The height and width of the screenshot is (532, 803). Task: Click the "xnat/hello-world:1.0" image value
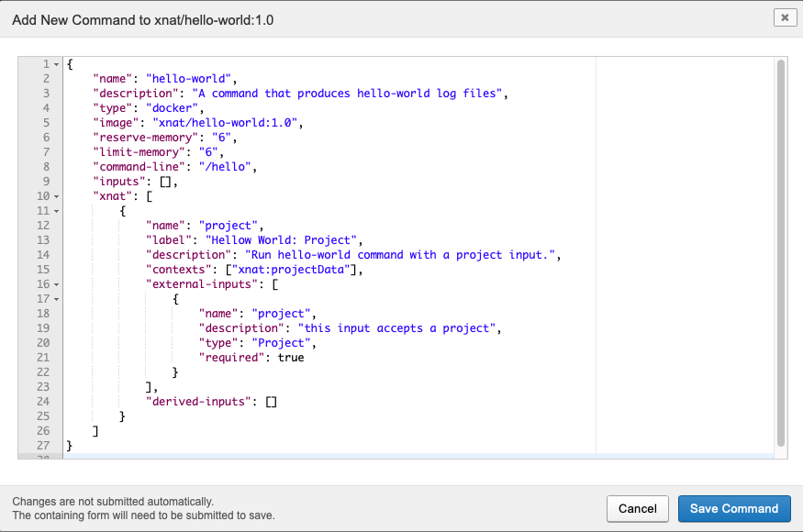[x=222, y=123]
